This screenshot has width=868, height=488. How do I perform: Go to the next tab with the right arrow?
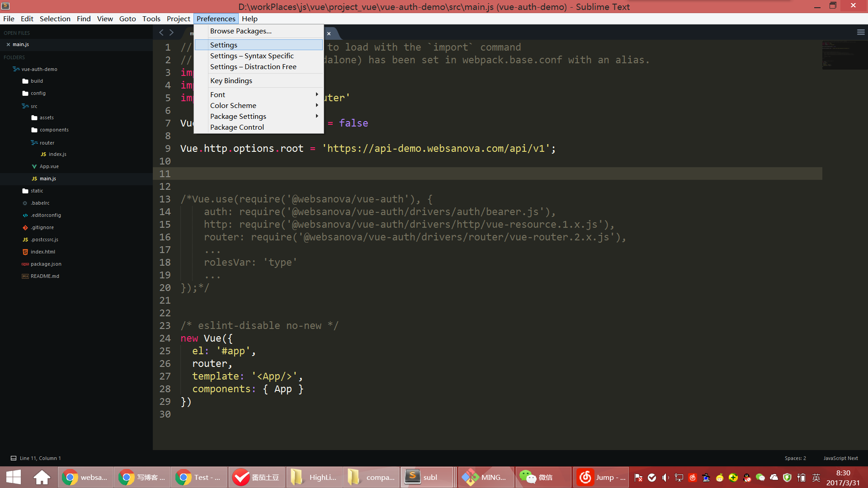click(x=171, y=32)
